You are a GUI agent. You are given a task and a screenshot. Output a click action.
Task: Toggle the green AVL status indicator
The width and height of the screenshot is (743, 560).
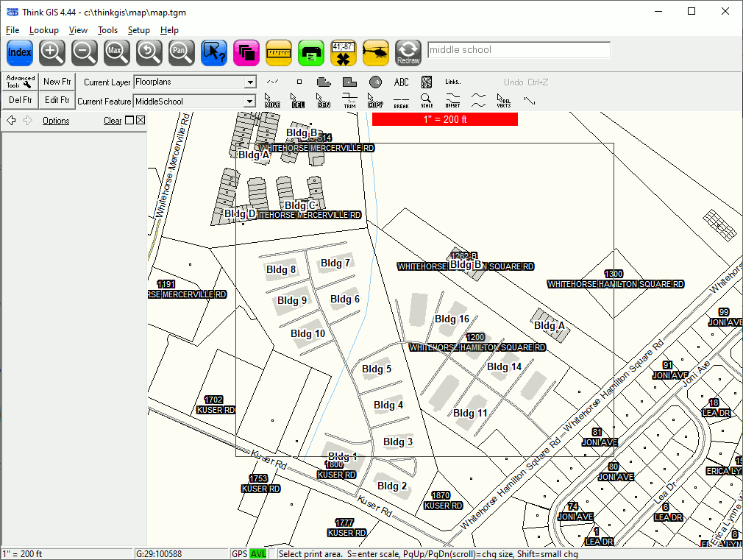point(258,553)
